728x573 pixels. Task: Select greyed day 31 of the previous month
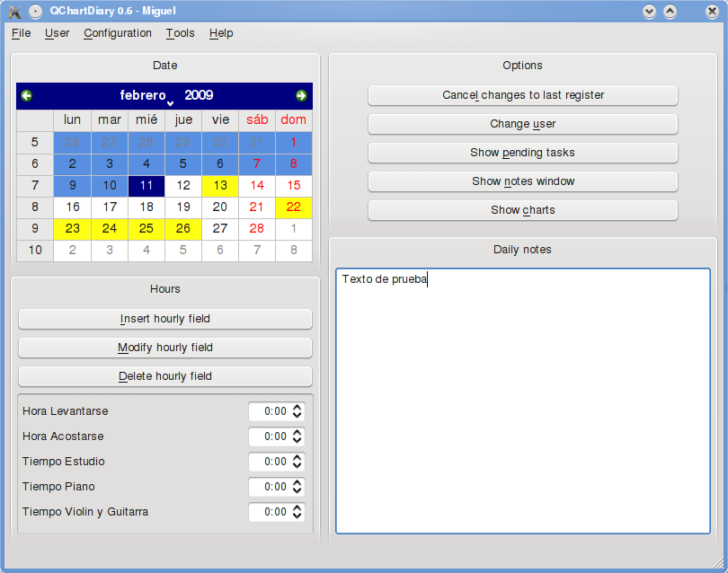click(257, 143)
